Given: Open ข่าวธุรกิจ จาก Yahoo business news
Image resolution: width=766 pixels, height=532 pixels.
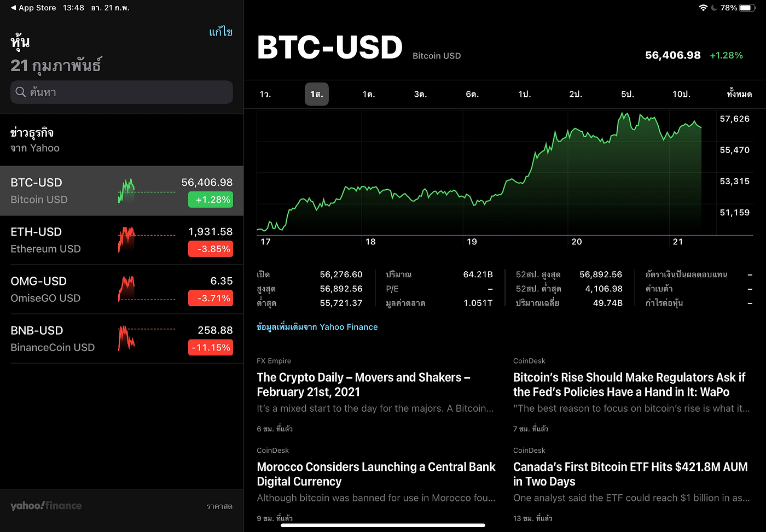Looking at the screenshot, I should [x=121, y=140].
